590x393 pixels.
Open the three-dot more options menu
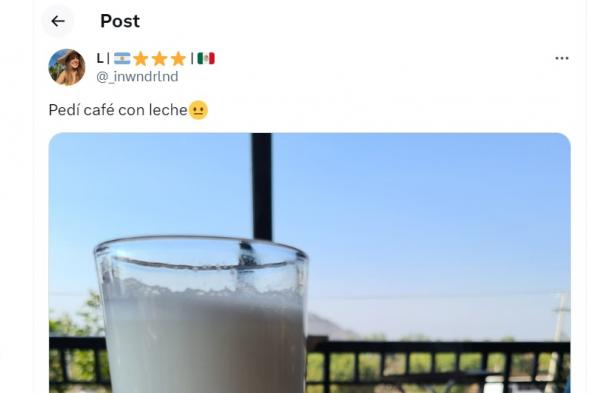(562, 58)
